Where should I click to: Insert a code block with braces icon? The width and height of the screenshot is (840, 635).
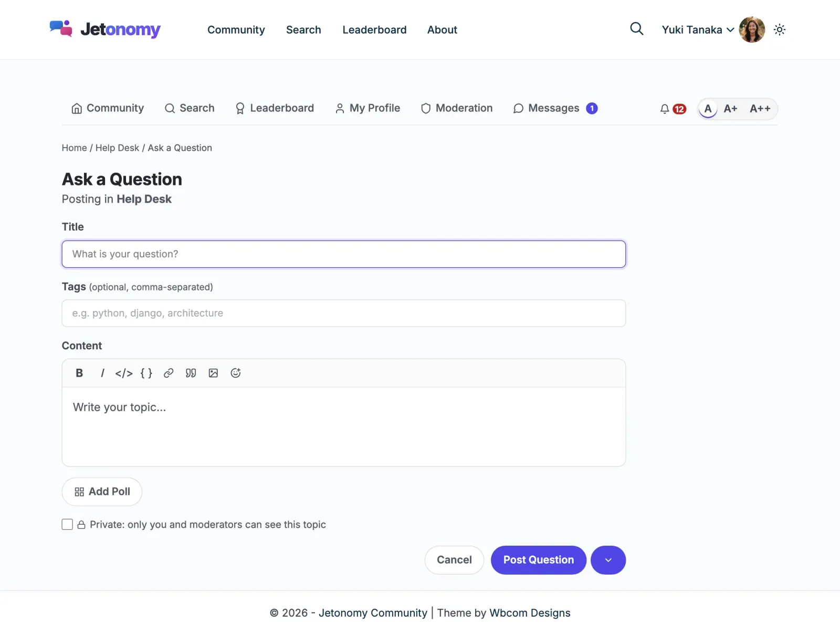tap(146, 373)
